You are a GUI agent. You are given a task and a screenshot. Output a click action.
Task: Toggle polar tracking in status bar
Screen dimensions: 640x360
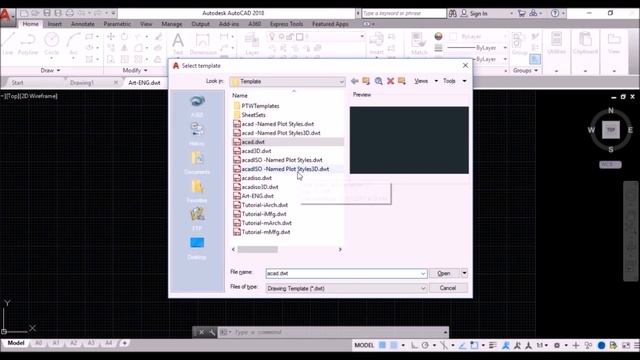[425, 345]
